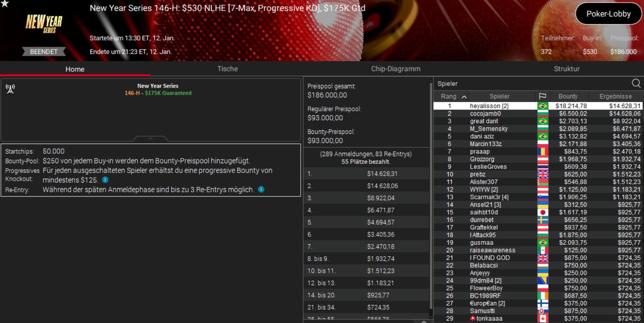
Task: Open info icon next to progressive bounty
Action: 105,180
